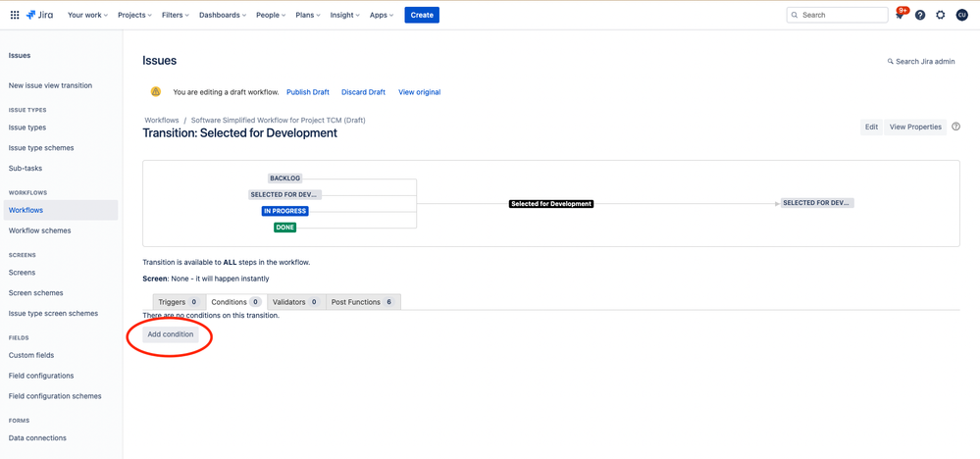The image size is (980, 459).
Task: Expand the Your work dropdown
Action: pyautogui.click(x=87, y=15)
